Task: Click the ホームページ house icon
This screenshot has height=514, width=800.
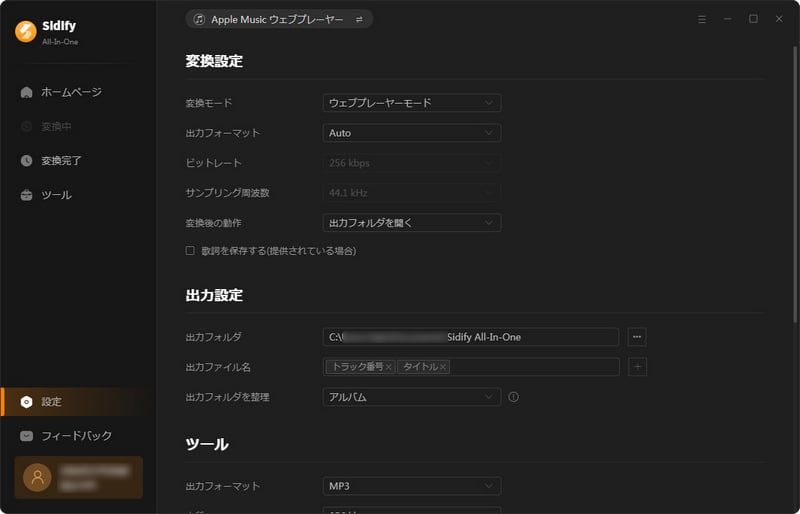Action: pyautogui.click(x=27, y=92)
